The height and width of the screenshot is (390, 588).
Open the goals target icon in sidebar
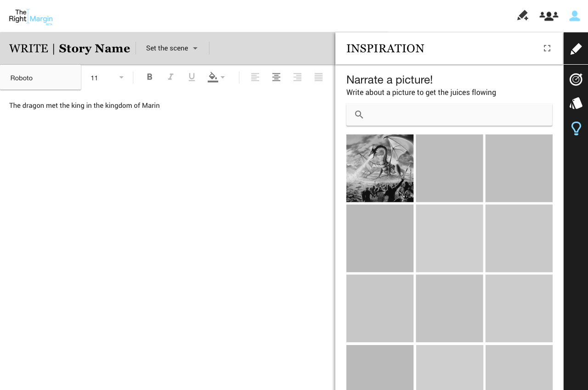[x=576, y=79]
